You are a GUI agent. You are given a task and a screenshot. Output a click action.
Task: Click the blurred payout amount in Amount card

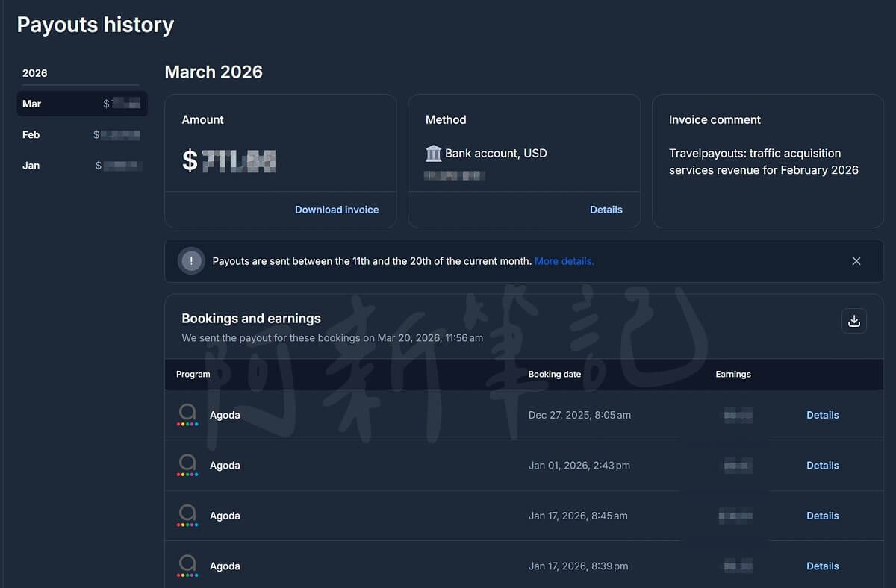[x=229, y=160]
